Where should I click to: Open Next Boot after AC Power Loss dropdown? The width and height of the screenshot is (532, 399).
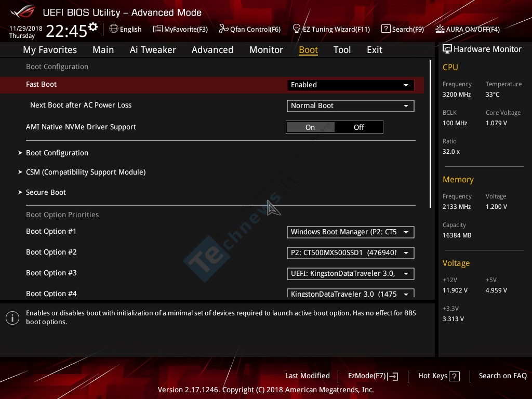coord(351,106)
